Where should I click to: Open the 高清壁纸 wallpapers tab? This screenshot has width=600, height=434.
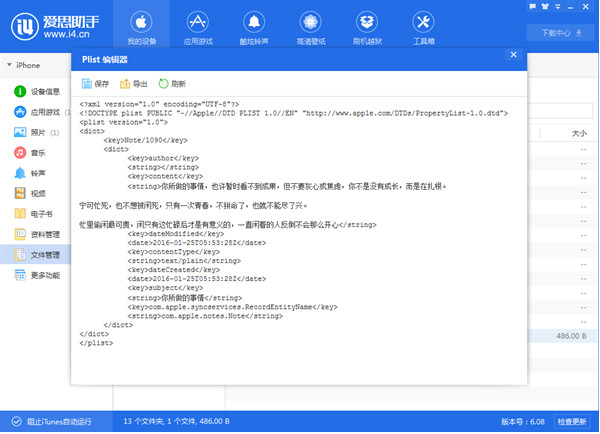click(311, 28)
